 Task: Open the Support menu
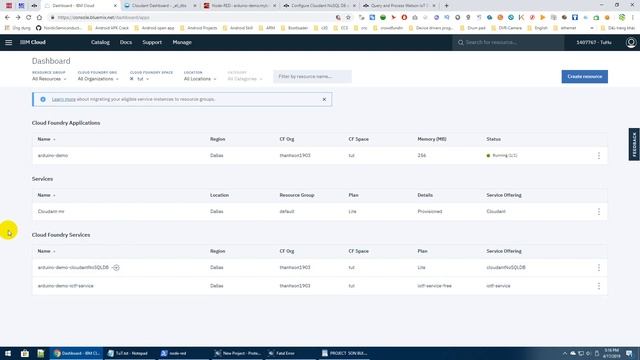point(152,42)
